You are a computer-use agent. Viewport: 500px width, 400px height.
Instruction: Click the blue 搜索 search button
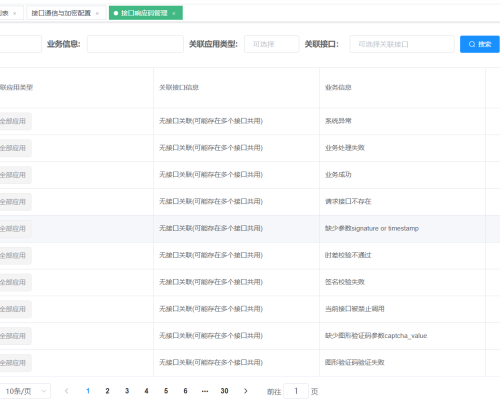480,44
